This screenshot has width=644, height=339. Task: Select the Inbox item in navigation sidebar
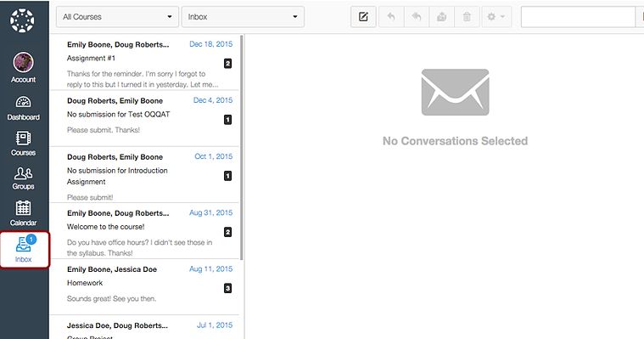pos(25,250)
